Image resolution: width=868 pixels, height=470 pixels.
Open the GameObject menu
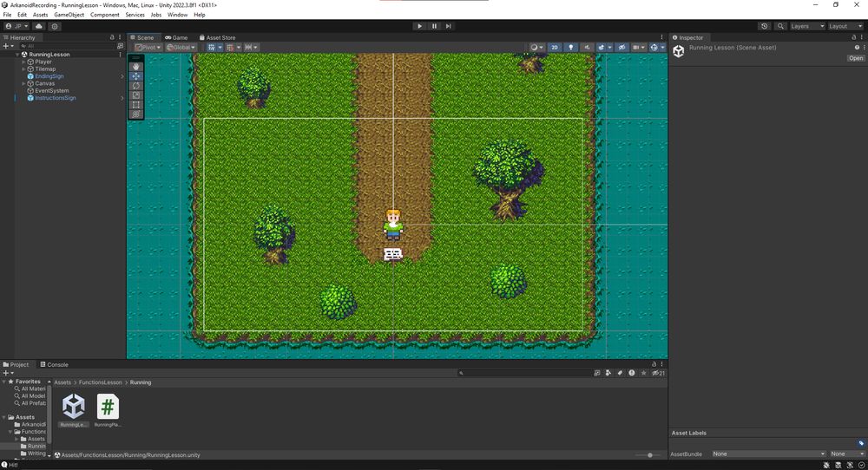69,15
